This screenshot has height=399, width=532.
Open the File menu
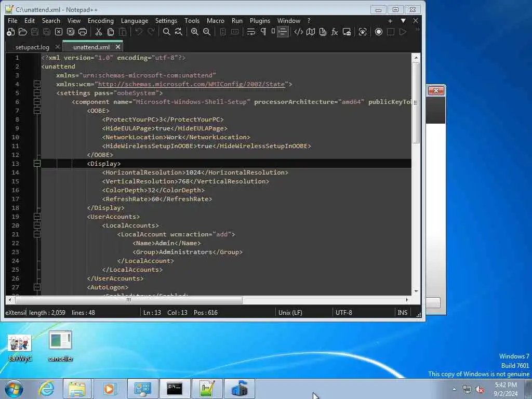tap(12, 21)
